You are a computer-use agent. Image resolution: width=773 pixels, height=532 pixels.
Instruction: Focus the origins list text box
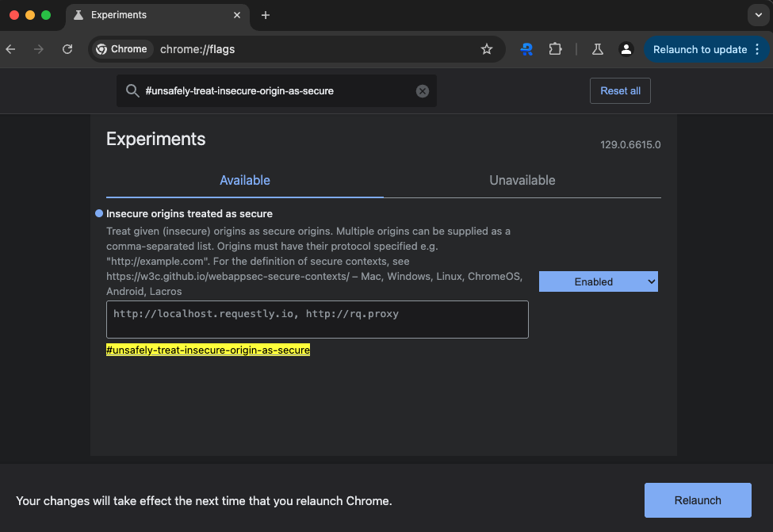(x=317, y=320)
